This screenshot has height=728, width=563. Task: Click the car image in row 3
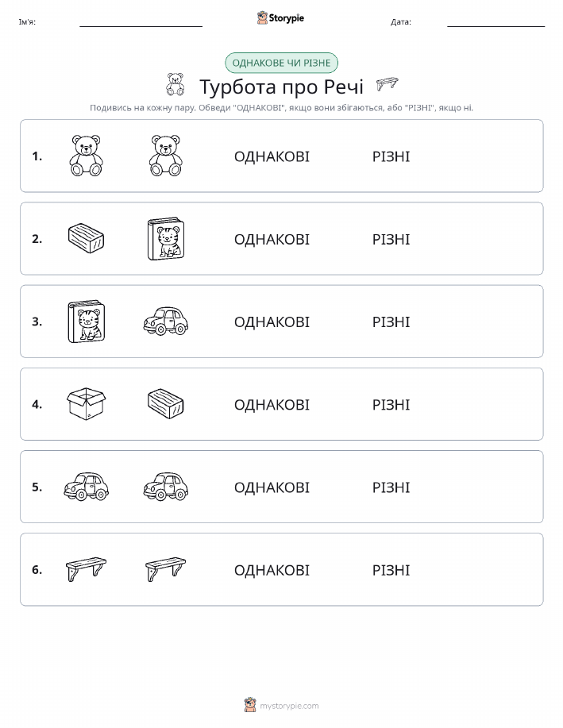(166, 322)
